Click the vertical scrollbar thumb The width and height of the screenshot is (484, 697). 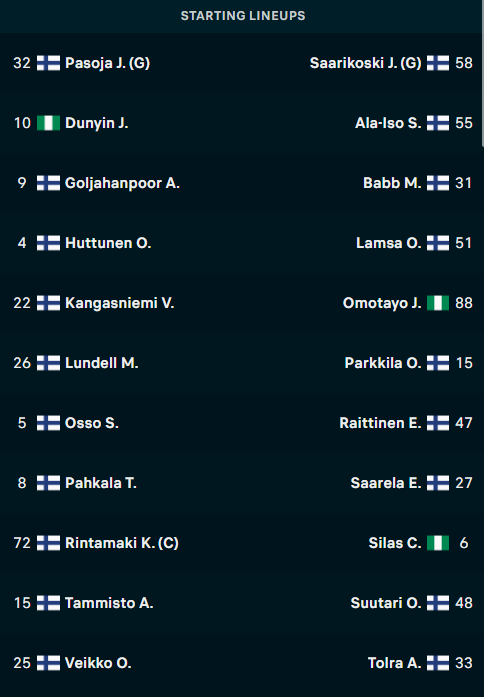(x=482, y=73)
